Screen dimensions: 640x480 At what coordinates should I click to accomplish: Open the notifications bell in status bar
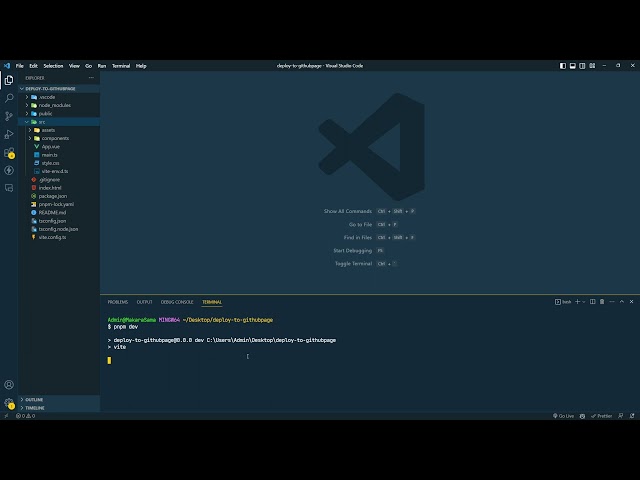pos(632,416)
